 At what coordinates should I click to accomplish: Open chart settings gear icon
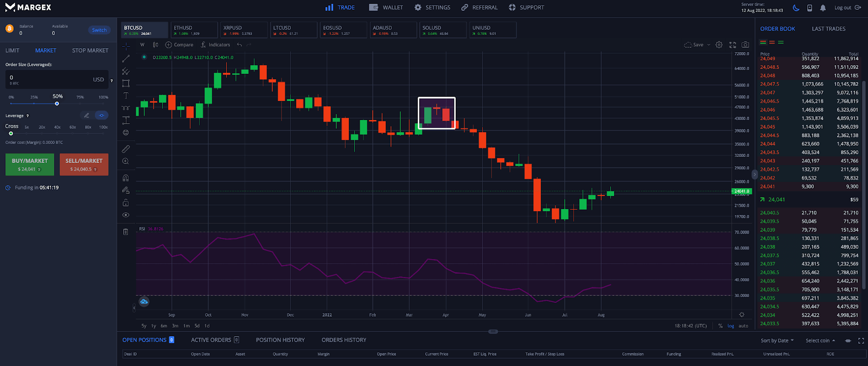719,45
